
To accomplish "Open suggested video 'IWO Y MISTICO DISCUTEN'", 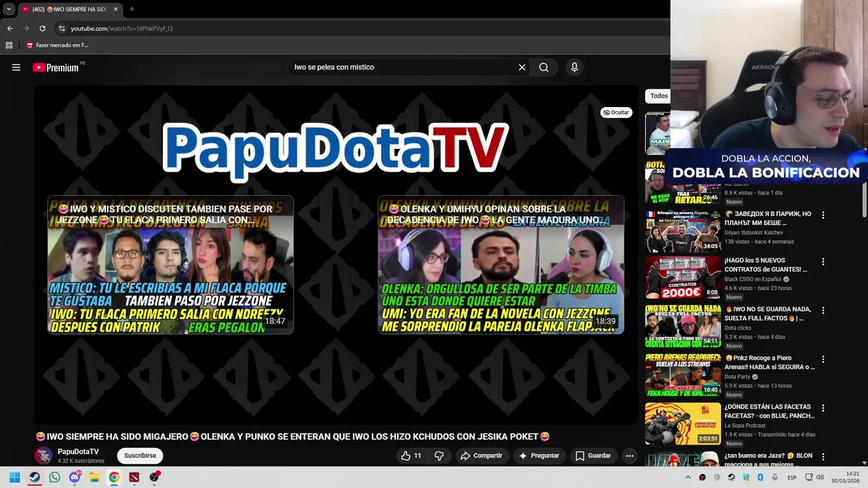I will (x=170, y=264).
